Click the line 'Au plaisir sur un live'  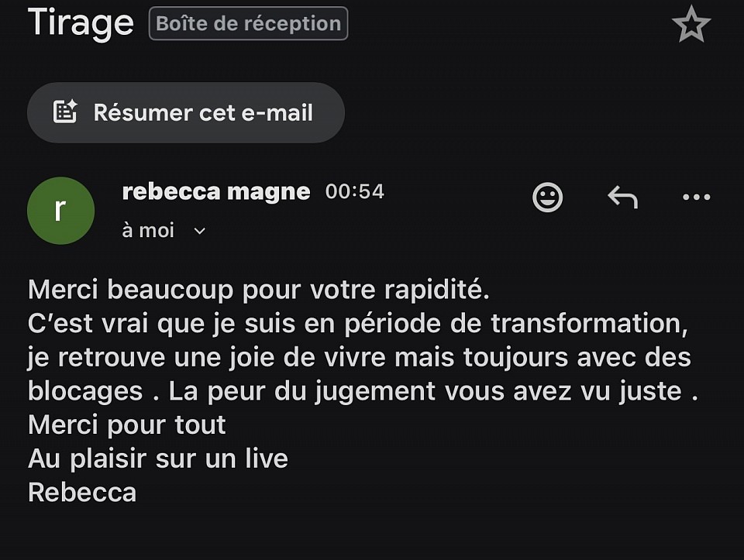pos(158,459)
